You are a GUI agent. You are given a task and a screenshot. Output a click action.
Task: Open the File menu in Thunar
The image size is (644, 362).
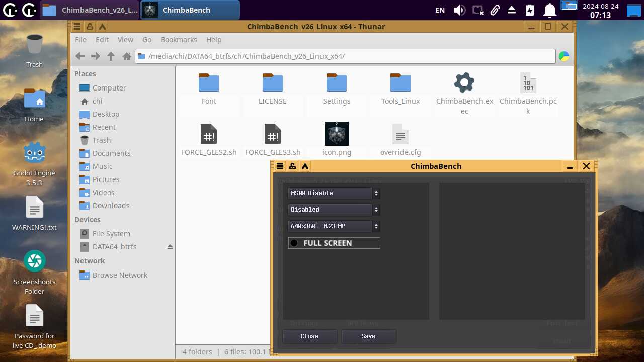tap(80, 40)
